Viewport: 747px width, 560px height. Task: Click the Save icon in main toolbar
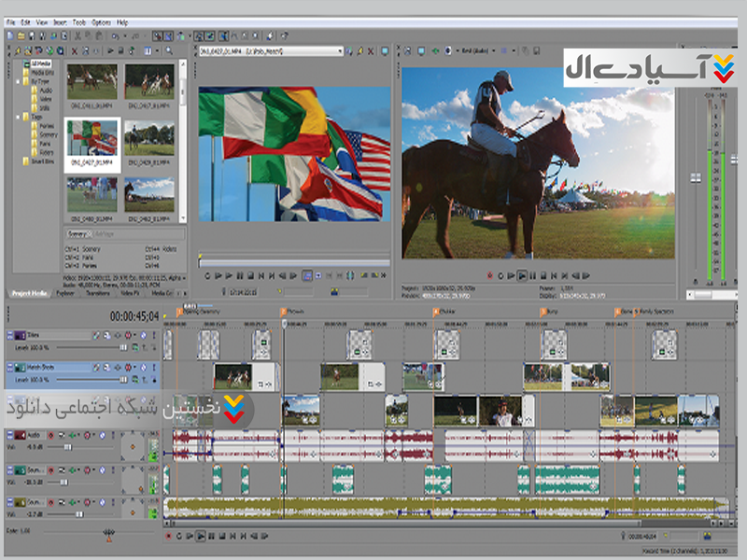click(31, 36)
